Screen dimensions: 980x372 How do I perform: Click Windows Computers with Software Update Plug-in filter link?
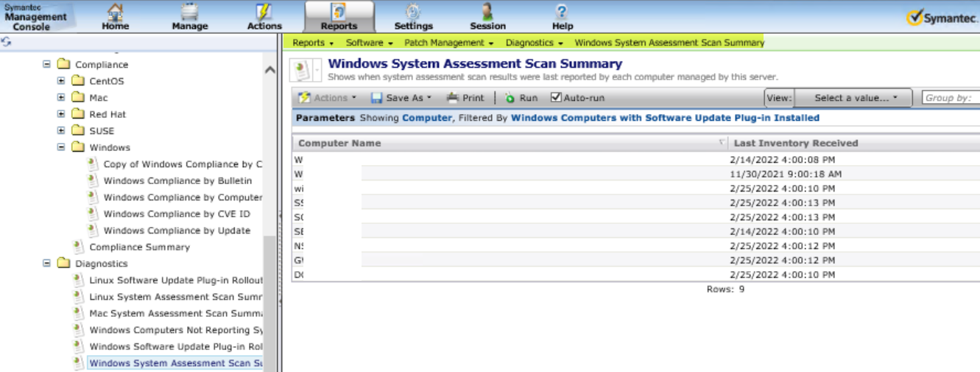click(x=665, y=118)
